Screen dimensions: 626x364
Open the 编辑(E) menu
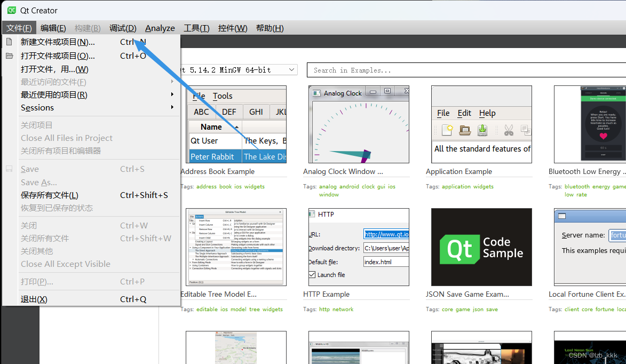[x=53, y=28]
